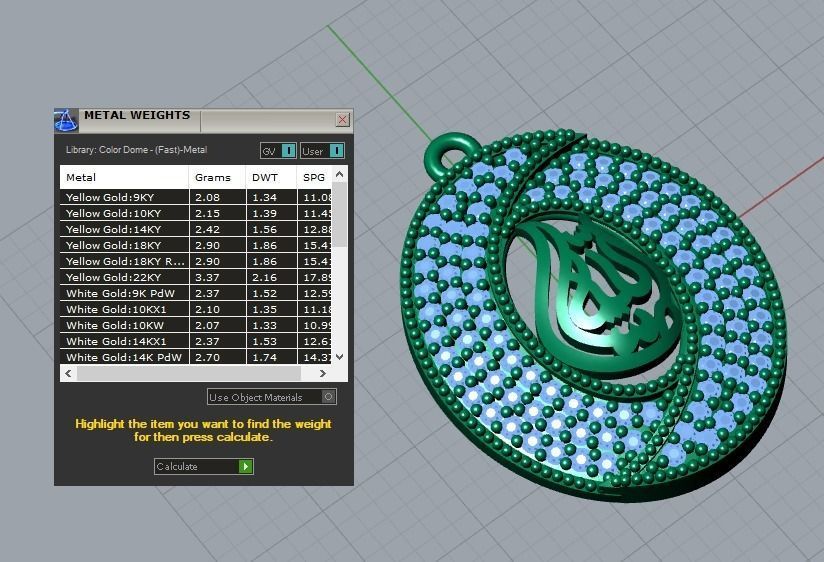
Task: Click the Metal Weights scale icon
Action: click(66, 120)
